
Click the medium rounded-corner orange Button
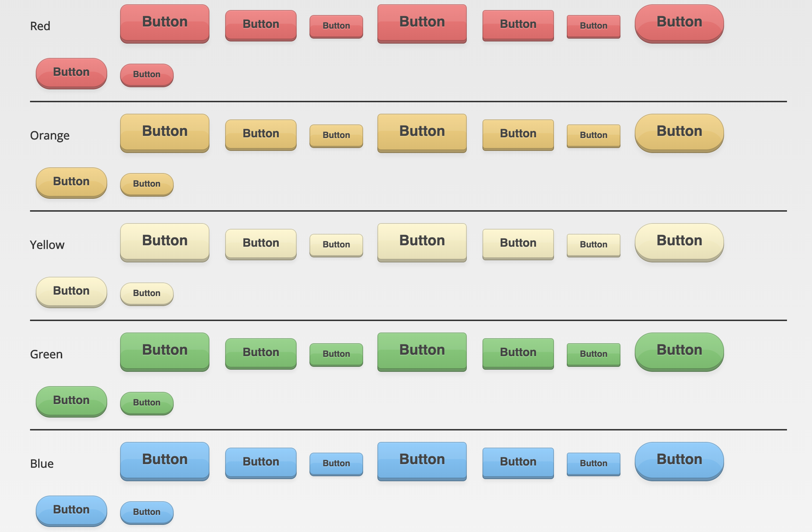point(261,135)
